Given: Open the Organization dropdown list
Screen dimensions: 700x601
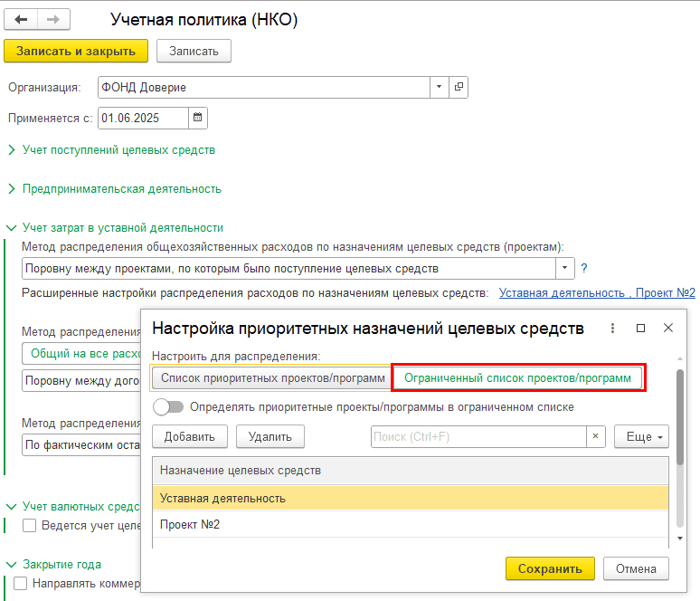Looking at the screenshot, I should pos(439,87).
